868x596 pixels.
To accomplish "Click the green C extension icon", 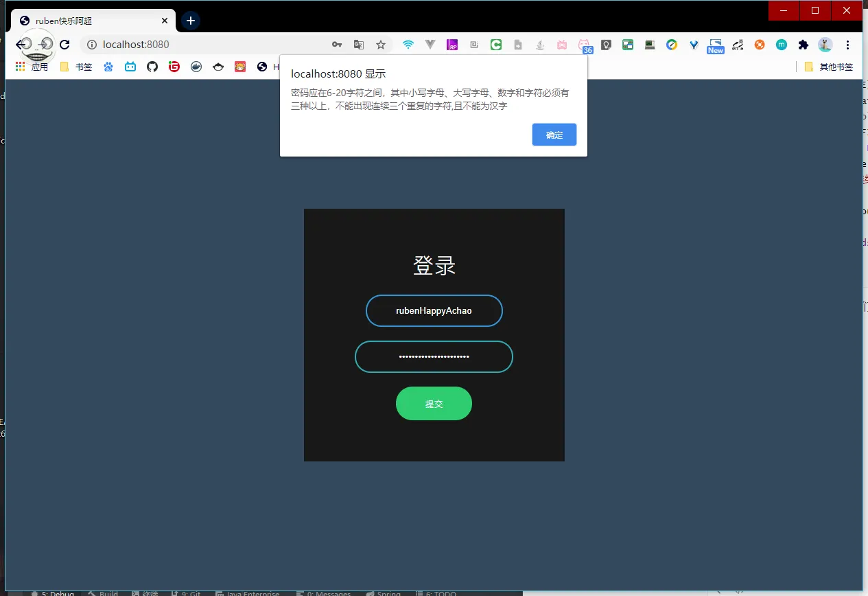I will [x=496, y=45].
